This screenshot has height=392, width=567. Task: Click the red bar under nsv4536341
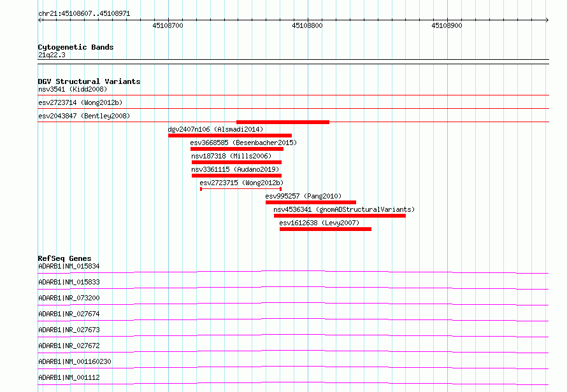(x=340, y=216)
